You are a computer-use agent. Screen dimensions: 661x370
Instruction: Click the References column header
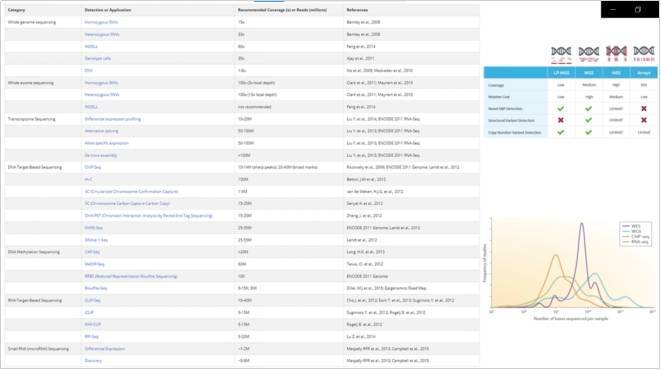(357, 10)
